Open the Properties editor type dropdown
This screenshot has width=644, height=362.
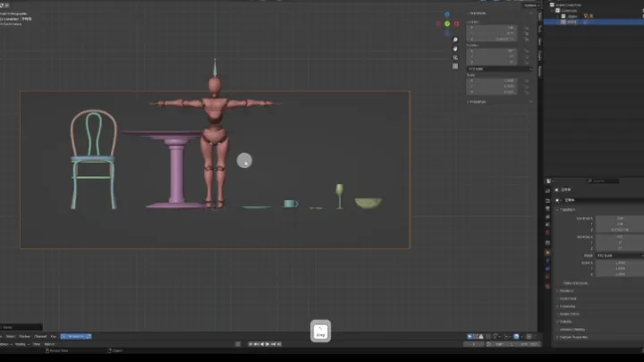pos(549,181)
